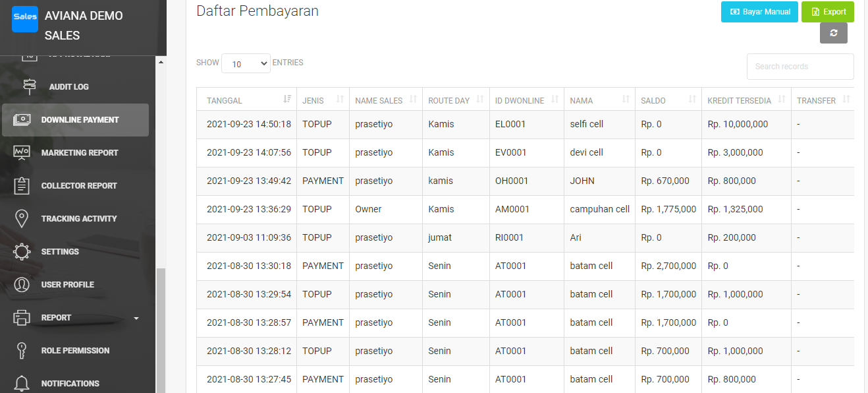Click the User Profile person icon
868x393 pixels.
22,284
